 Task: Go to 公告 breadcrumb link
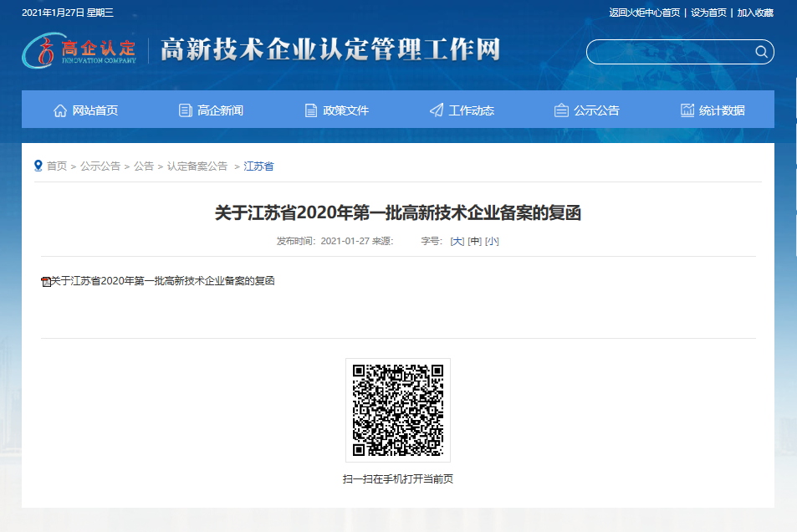click(x=144, y=166)
